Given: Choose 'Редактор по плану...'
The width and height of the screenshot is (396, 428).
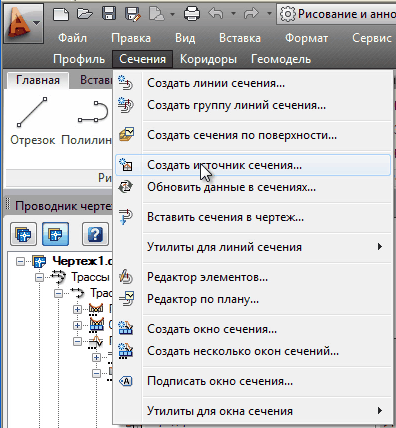Looking at the screenshot, I should [x=253, y=299].
